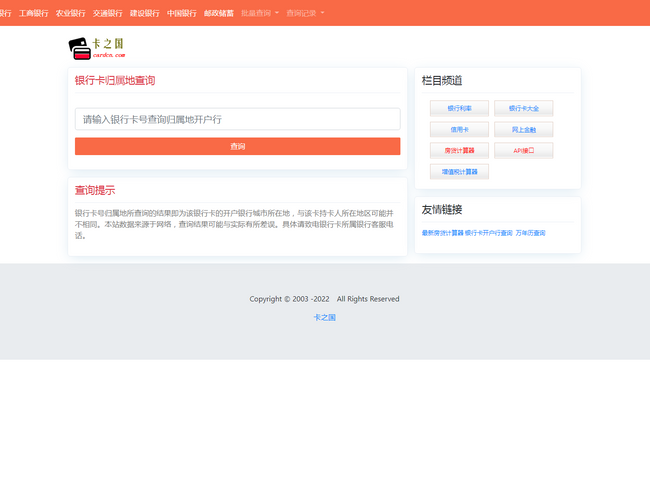Click the 查询提示 heading
Screen dimensions: 650x500
click(x=95, y=190)
